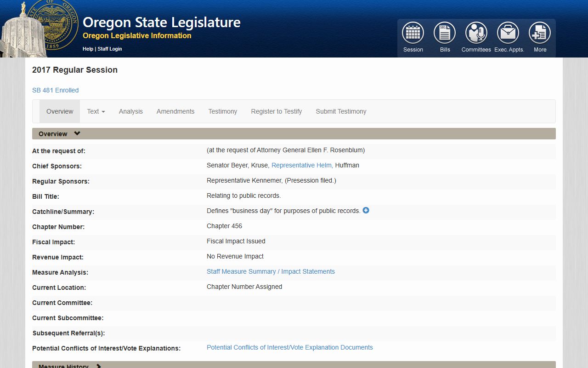Open the Session calendar icon
This screenshot has width=588, height=368.
click(413, 33)
